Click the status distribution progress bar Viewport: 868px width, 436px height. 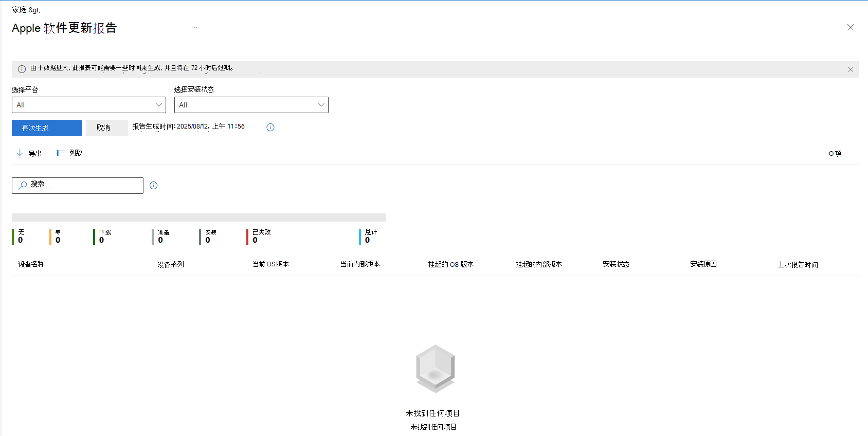point(199,217)
